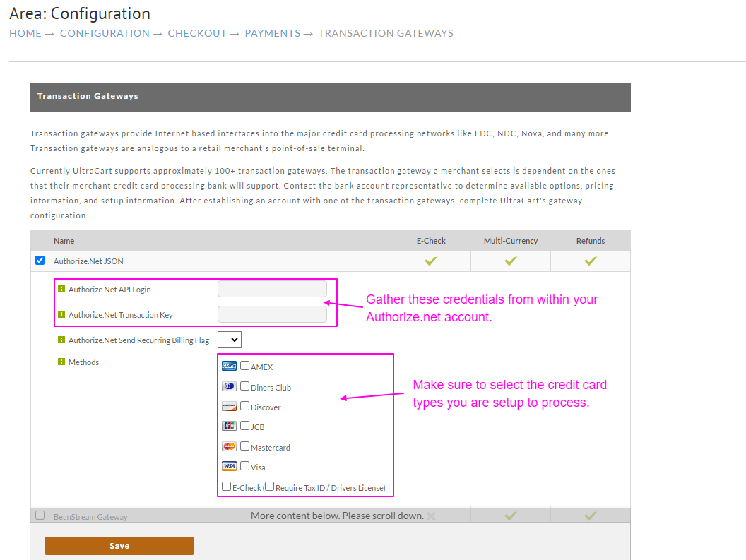
Task: Click the Methods label
Action: [84, 362]
